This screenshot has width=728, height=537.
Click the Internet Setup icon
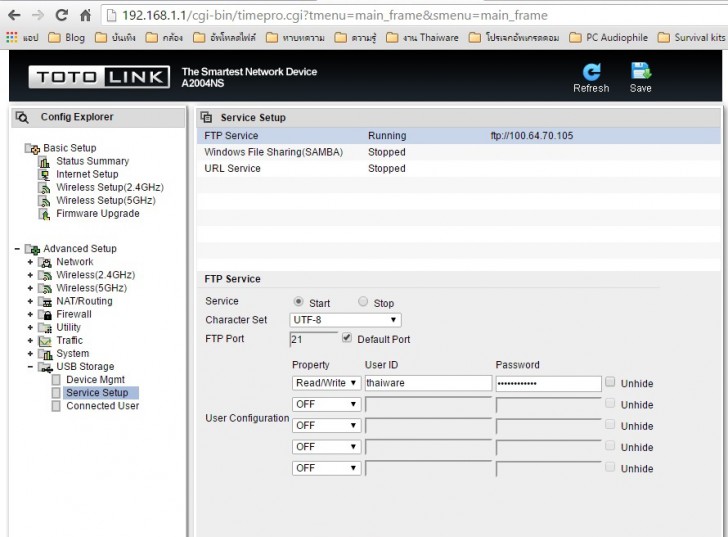coord(44,175)
